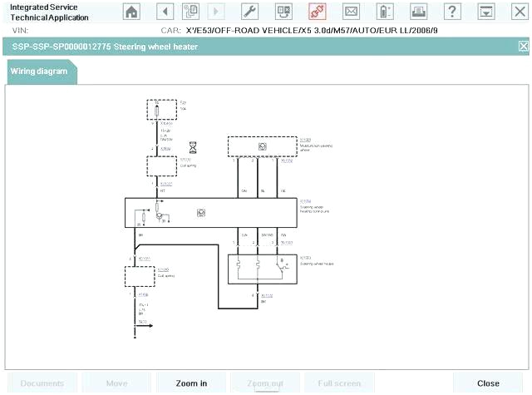Open the Steering wheel heater component link
This screenshot has height=395, width=532.
coord(304,257)
